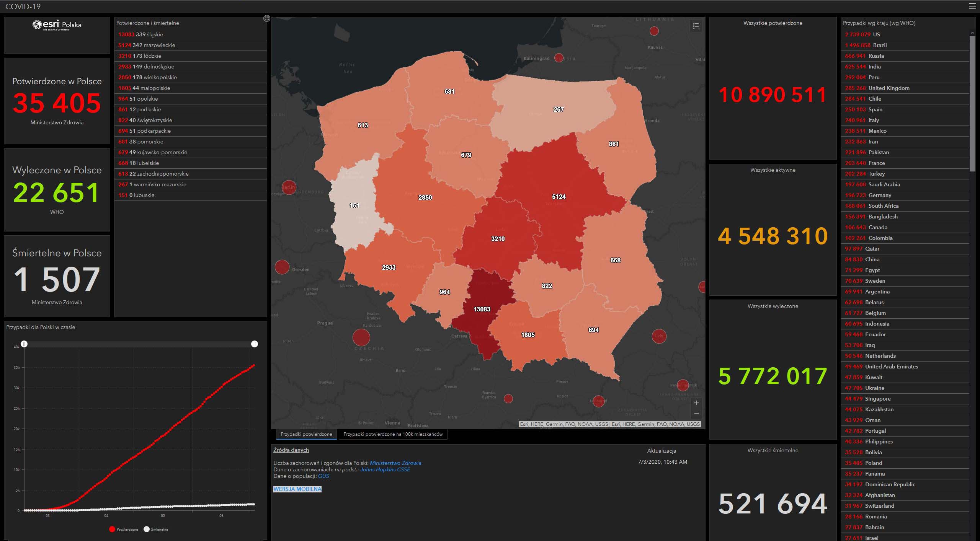This screenshot has height=541, width=980.
Task: Switch to Przypadki potwierdzone tab
Action: (x=306, y=434)
